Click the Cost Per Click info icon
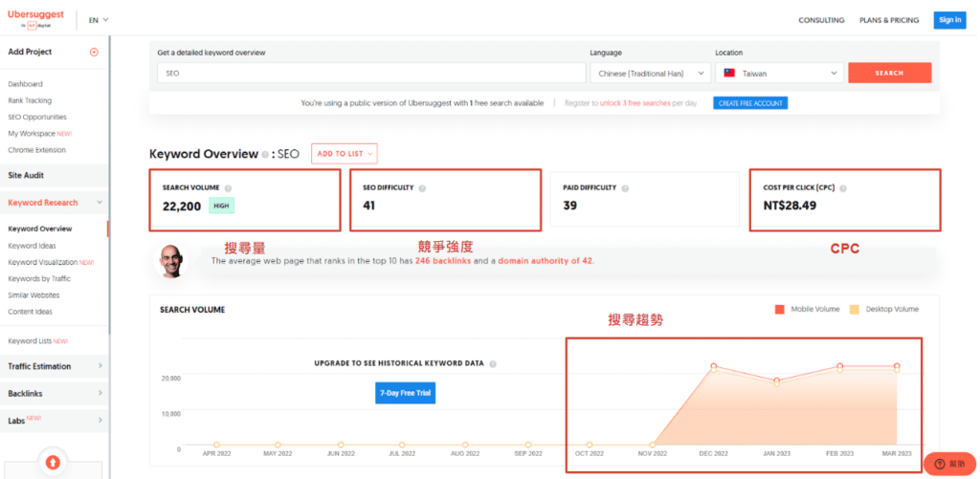This screenshot has width=980, height=479. 843,188
